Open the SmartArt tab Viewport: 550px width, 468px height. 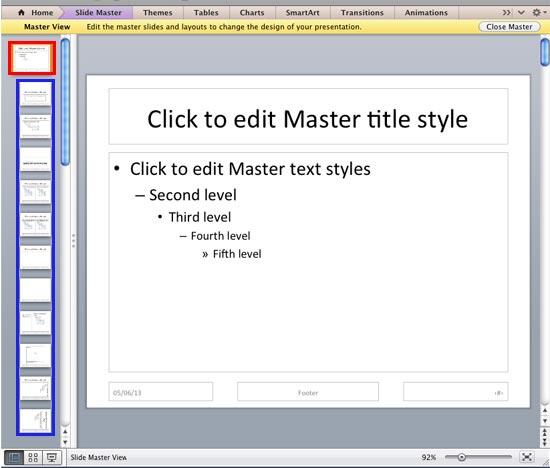(x=302, y=13)
